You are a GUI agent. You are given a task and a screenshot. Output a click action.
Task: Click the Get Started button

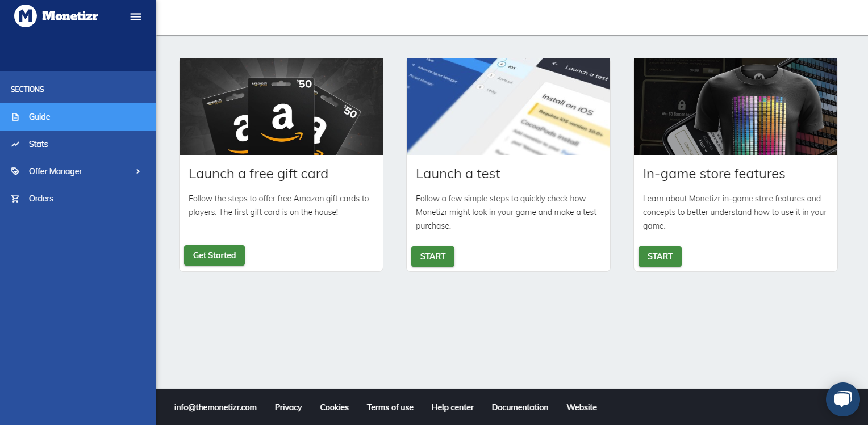click(x=214, y=255)
